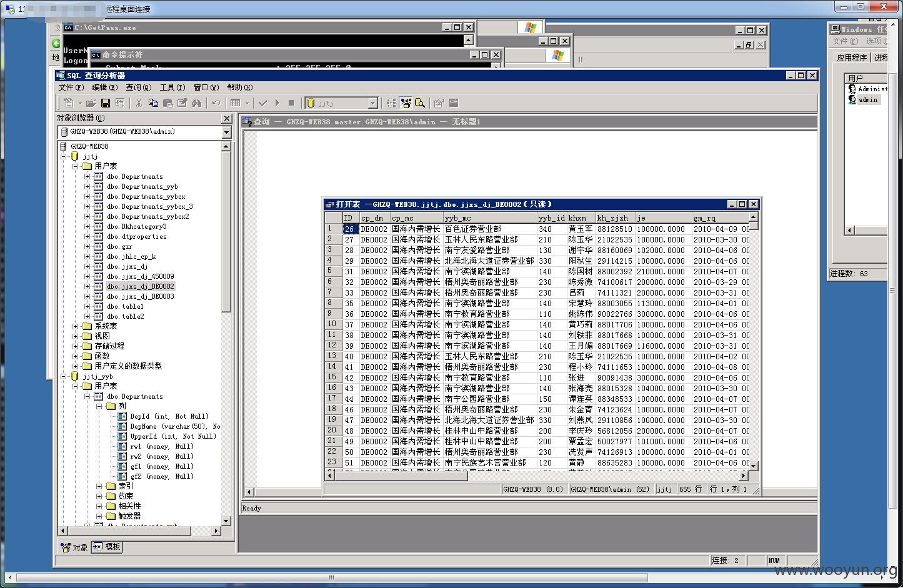Expand the dbo.jjxs_dj_DE0003 table node
This screenshot has width=903, height=588.
[x=87, y=296]
